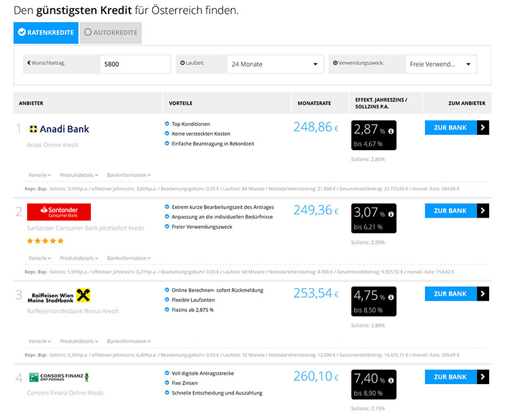The image size is (505, 420).
Task: Click the 249,36 € monthly rate
Action: coord(316,210)
